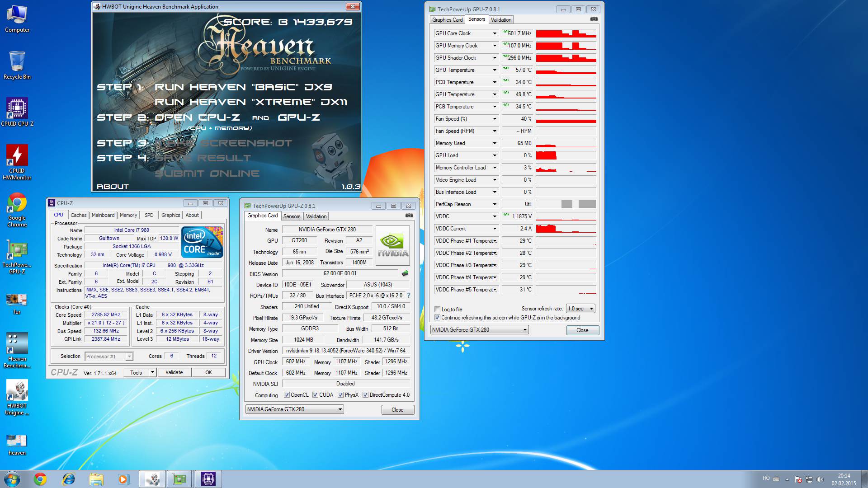Open the Sensor refresh rate dropdown
868x488 pixels.
click(580, 309)
